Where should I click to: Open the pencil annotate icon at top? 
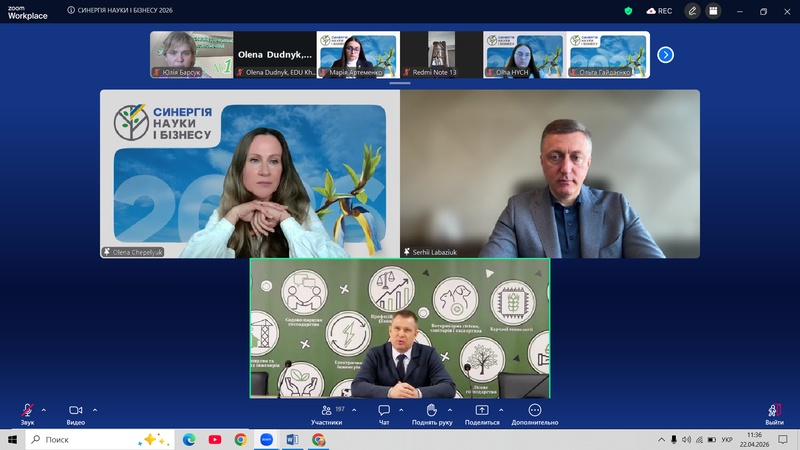pos(692,11)
